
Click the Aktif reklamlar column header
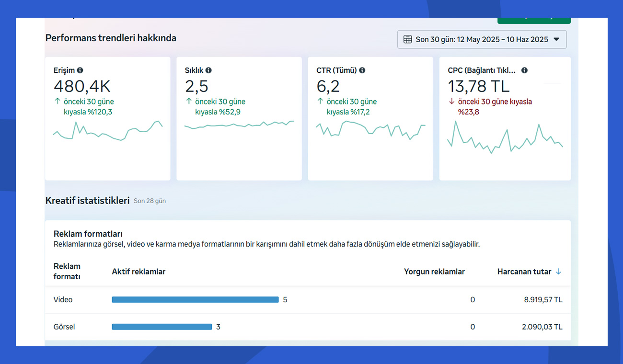[x=138, y=272]
